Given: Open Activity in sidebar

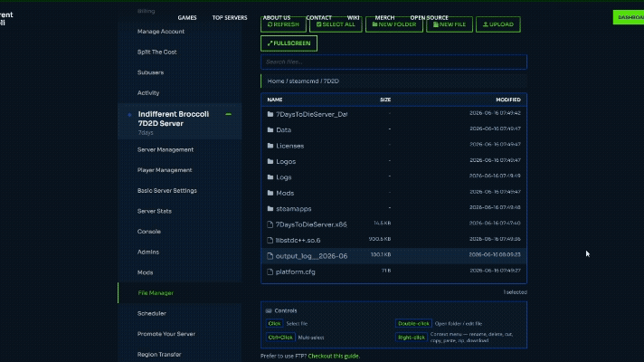Looking at the screenshot, I should click(148, 93).
